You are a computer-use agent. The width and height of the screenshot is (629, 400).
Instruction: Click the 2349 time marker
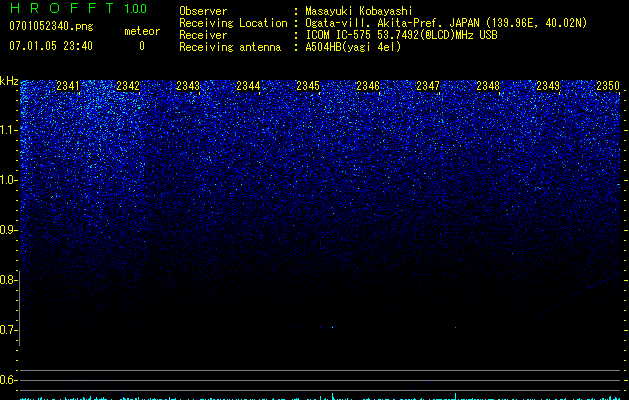pos(548,85)
